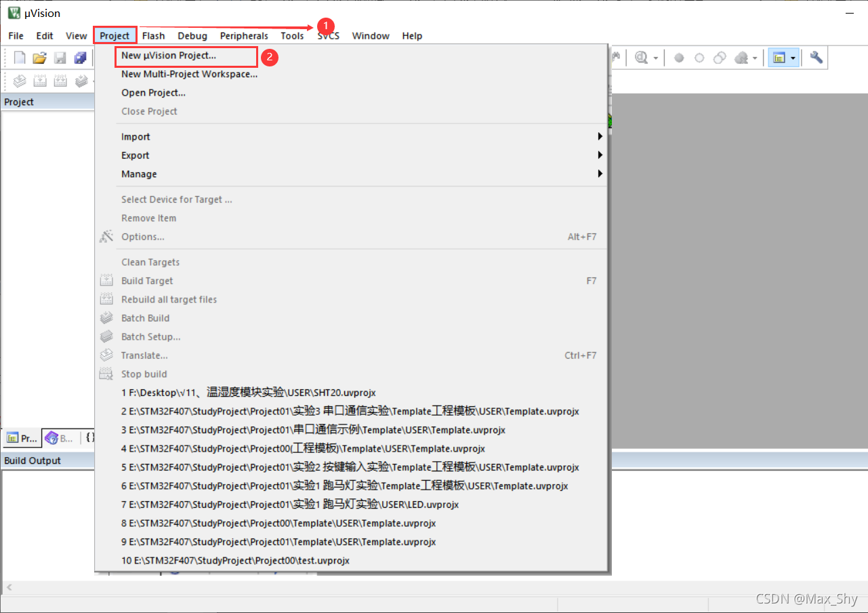Open the Edit menu

(45, 36)
